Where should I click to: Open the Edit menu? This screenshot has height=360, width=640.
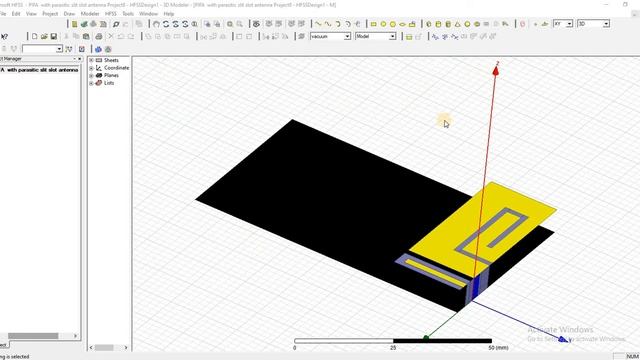point(16,13)
